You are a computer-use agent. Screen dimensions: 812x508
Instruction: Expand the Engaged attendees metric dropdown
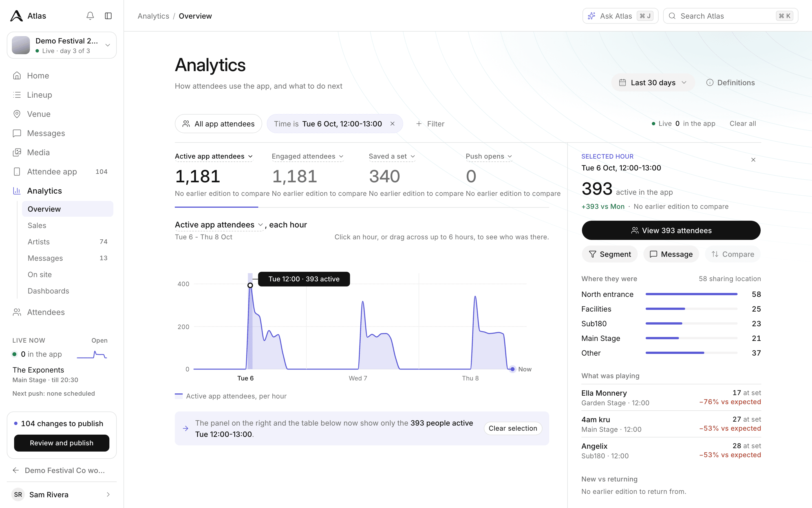tap(308, 156)
